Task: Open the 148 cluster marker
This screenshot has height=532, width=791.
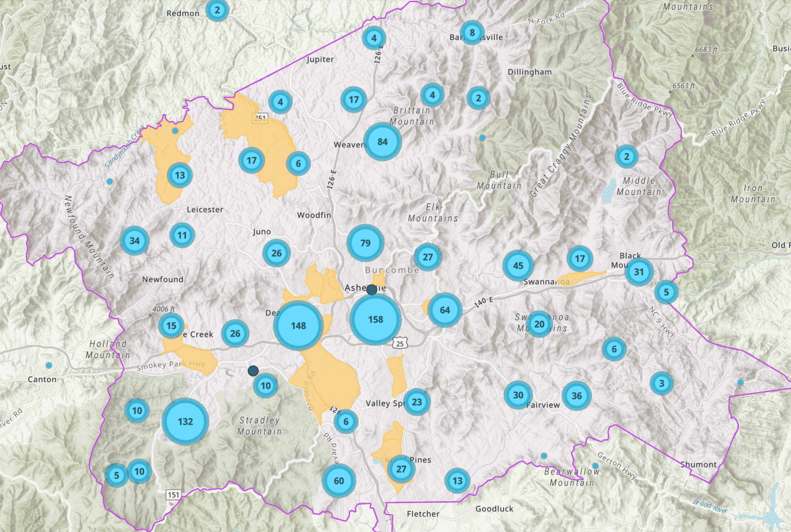Action: point(298,326)
